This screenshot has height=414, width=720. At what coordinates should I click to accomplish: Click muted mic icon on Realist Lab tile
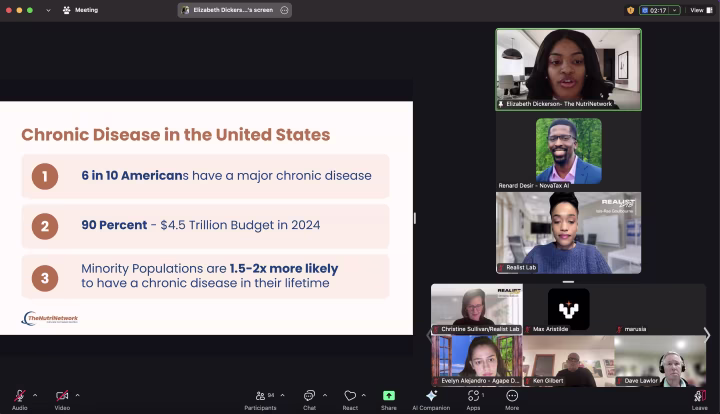(501, 268)
